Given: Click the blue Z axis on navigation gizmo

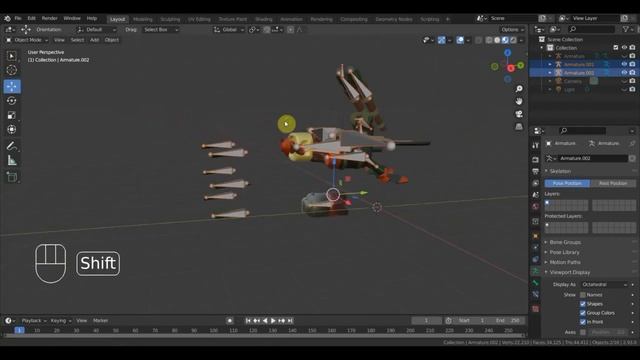Looking at the screenshot, I should point(507,53).
